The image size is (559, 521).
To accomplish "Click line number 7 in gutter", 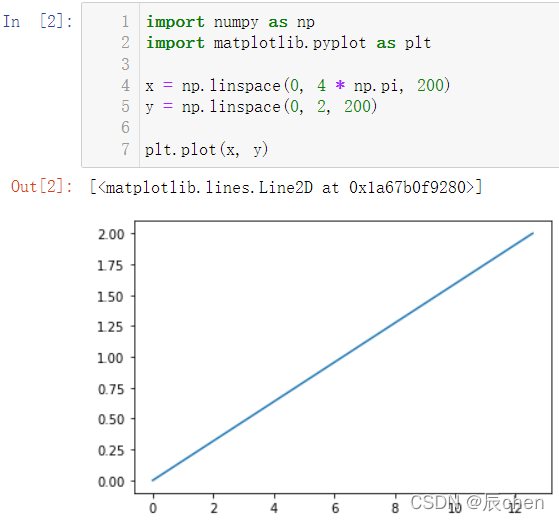I will [125, 149].
